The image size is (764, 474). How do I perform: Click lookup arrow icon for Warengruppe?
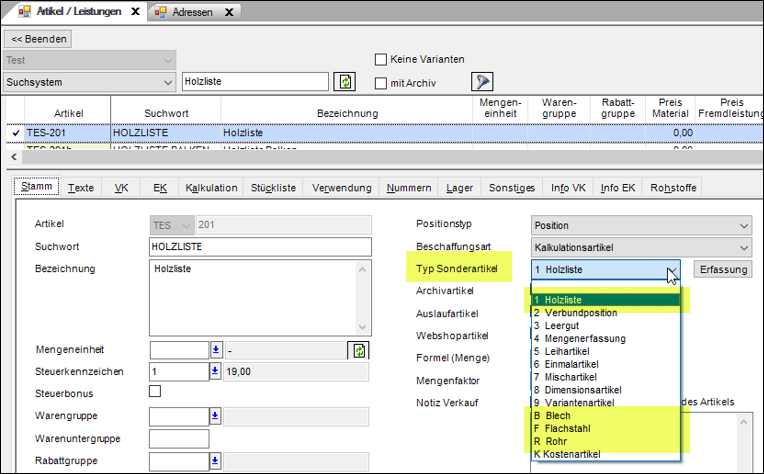(215, 415)
